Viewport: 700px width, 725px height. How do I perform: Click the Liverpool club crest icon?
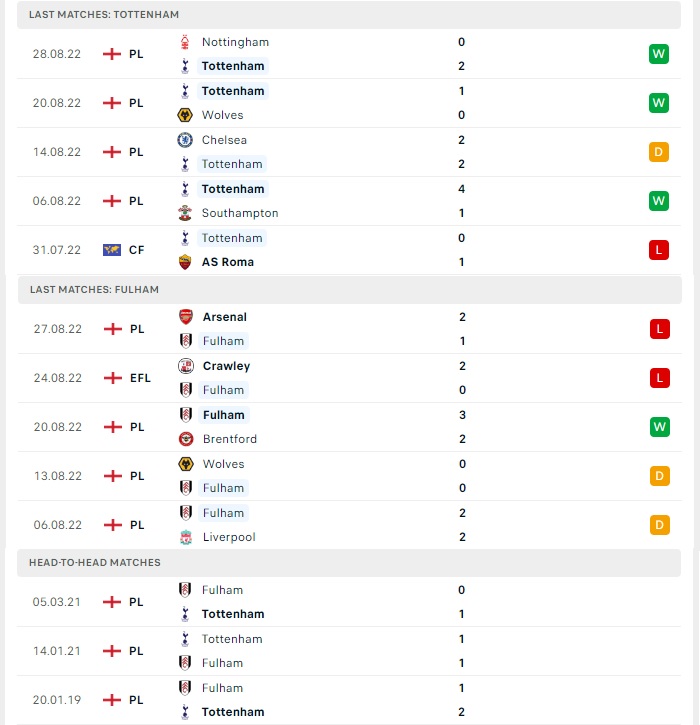[186, 537]
